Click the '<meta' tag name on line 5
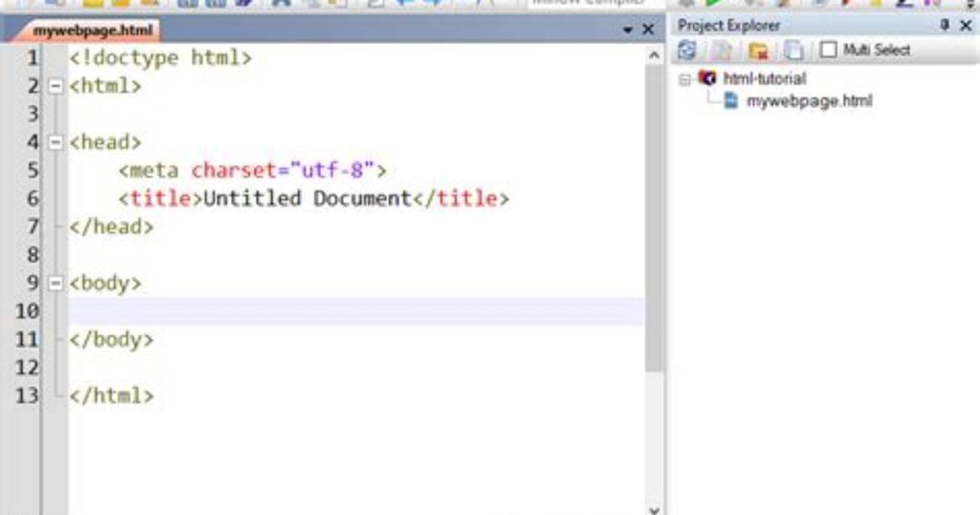This screenshot has width=980, height=515. coord(149,171)
